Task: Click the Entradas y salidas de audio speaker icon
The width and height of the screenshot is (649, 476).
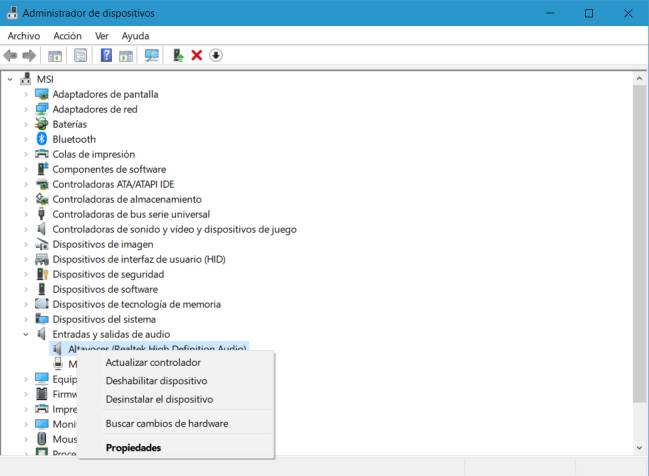Action: [x=41, y=334]
